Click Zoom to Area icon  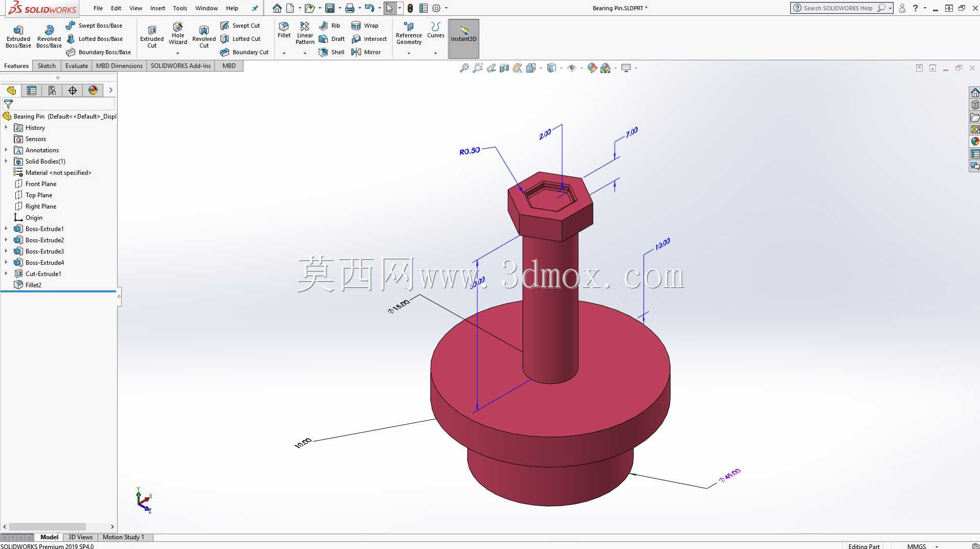coord(478,68)
